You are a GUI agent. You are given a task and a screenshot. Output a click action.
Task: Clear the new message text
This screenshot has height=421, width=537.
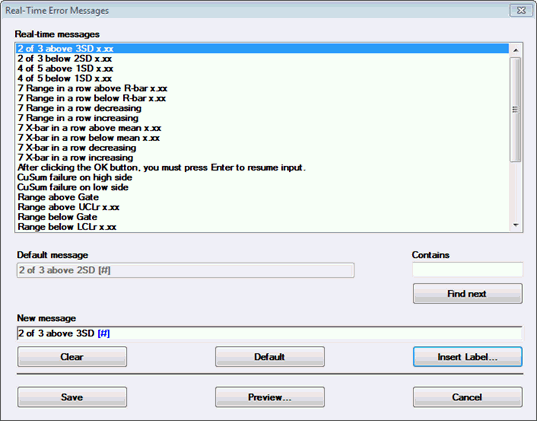pyautogui.click(x=72, y=357)
